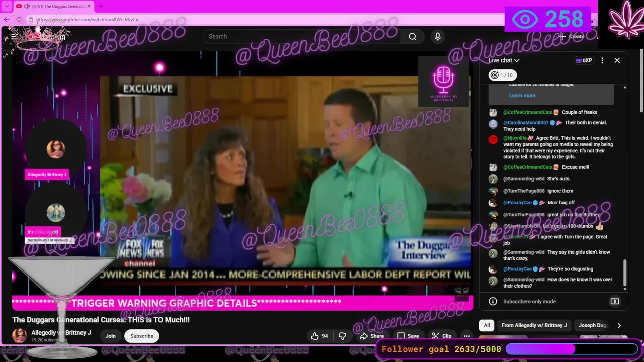Click the YouTube URL address bar
The height and width of the screenshot is (362, 644).
coord(88,20)
